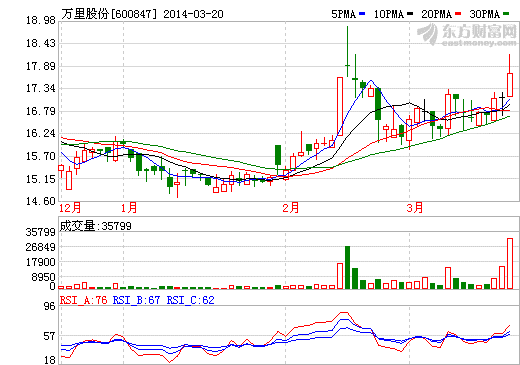Click the 15.15 price axis label

click(x=41, y=179)
